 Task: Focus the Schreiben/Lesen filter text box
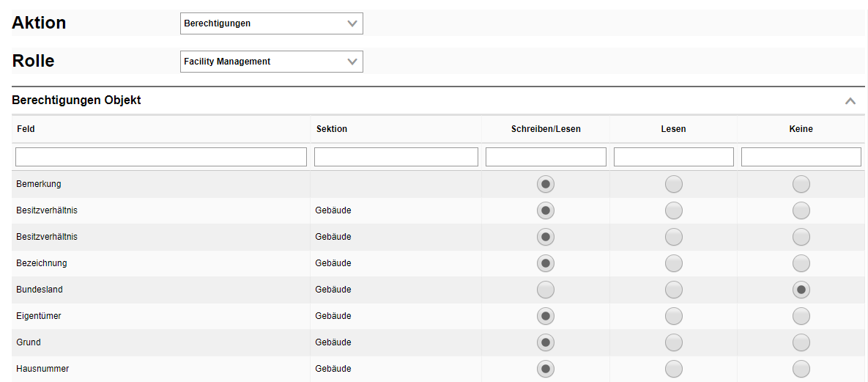[x=546, y=157]
